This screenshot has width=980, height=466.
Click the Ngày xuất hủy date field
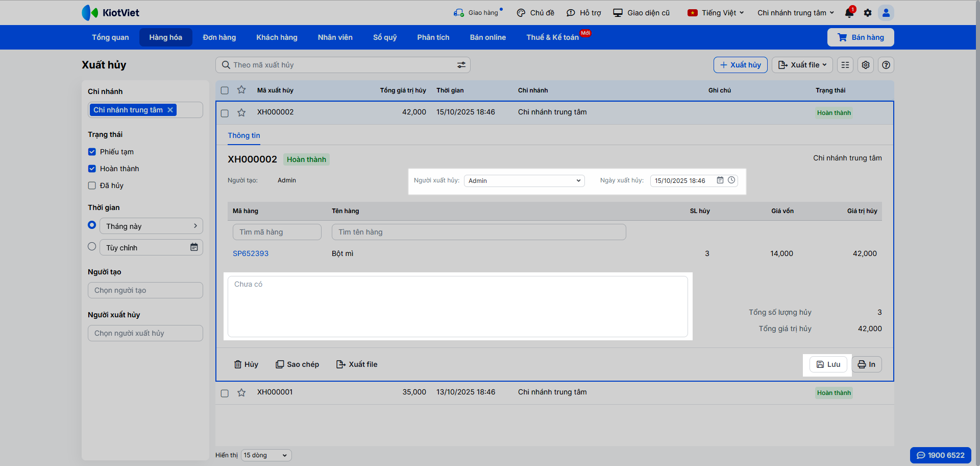(694, 180)
